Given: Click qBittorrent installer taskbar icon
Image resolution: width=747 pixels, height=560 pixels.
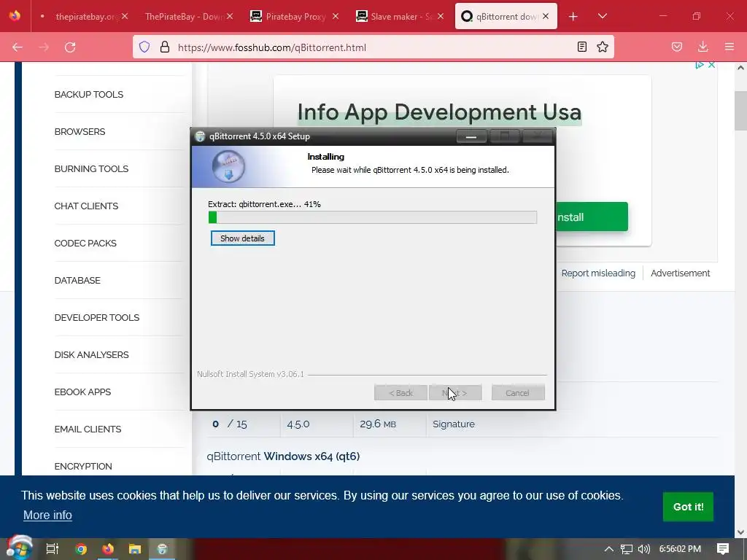Looking at the screenshot, I should point(162,549).
